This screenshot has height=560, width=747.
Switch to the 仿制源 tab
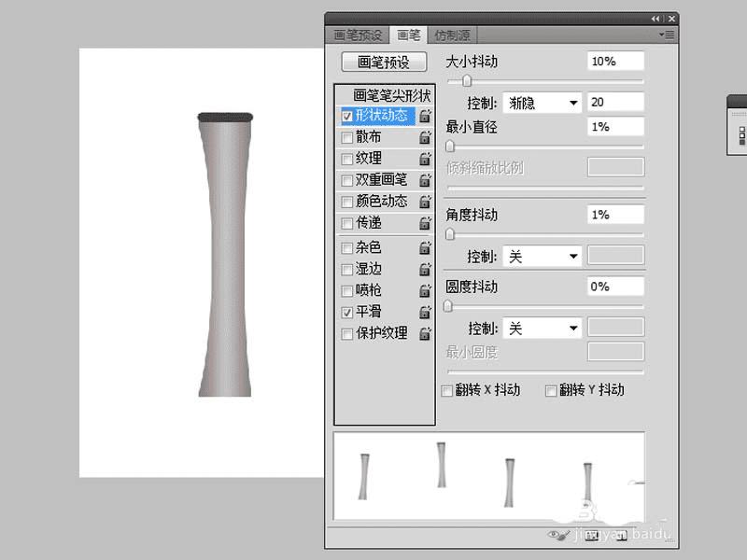(x=452, y=35)
